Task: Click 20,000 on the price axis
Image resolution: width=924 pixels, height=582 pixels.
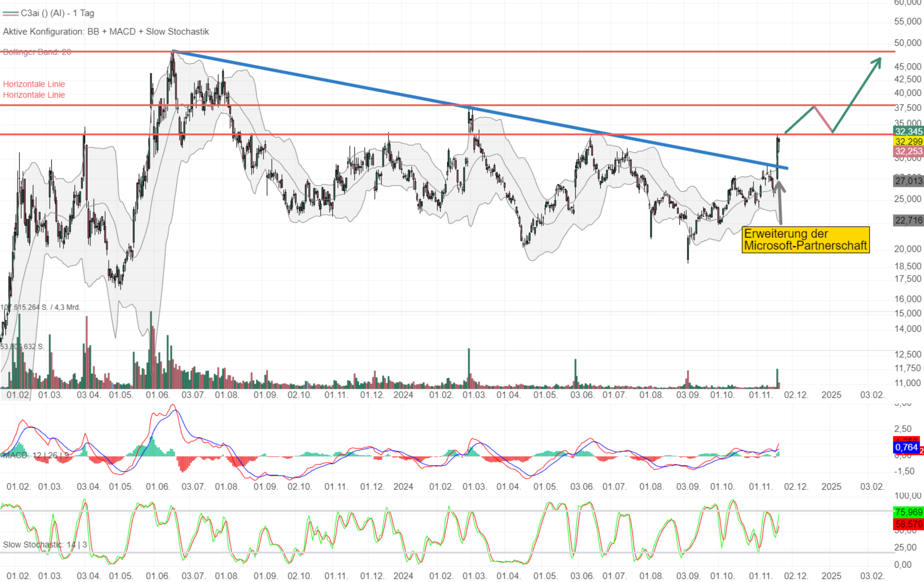Action: pyautogui.click(x=908, y=249)
